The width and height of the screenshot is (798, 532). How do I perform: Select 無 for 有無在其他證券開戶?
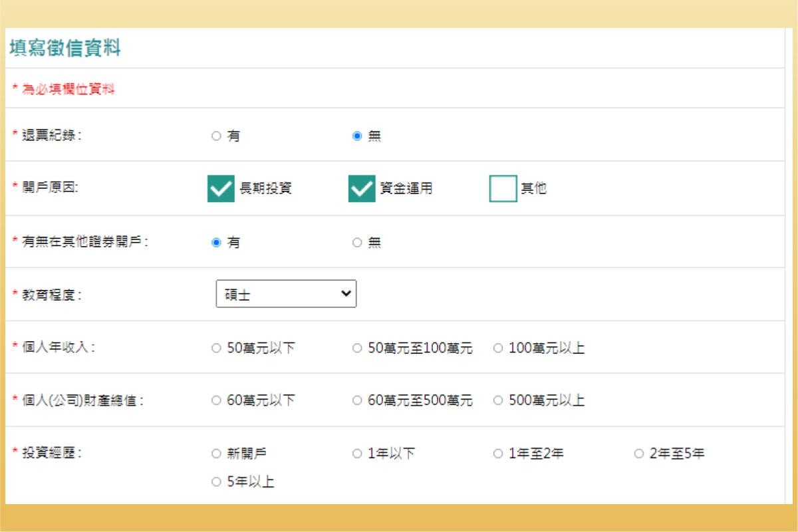coord(357,242)
